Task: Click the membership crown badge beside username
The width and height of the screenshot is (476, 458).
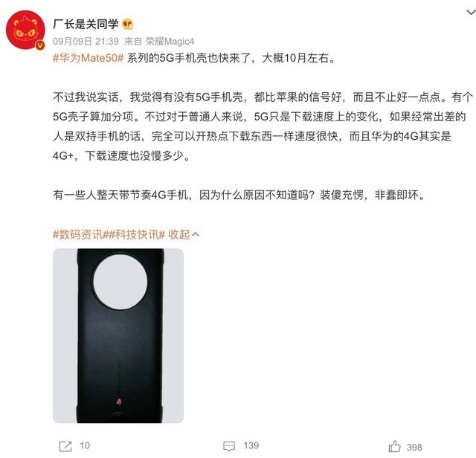Action: point(127,24)
